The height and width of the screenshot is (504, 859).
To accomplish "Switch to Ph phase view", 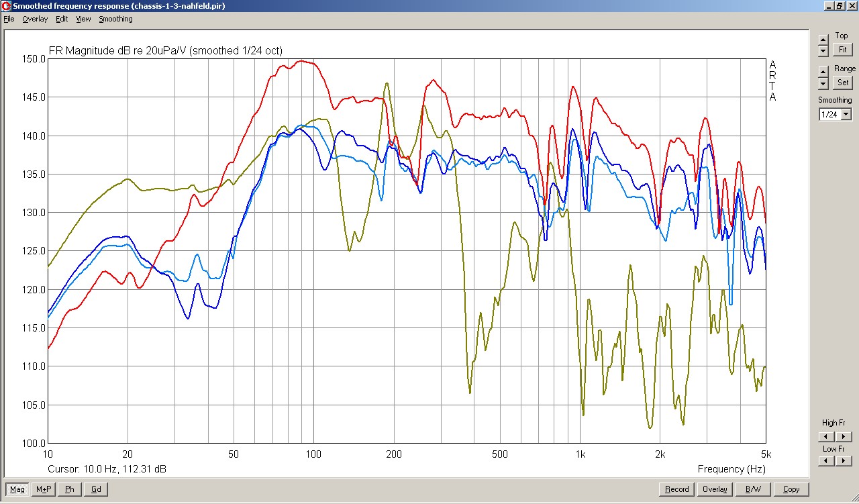I will 70,489.
